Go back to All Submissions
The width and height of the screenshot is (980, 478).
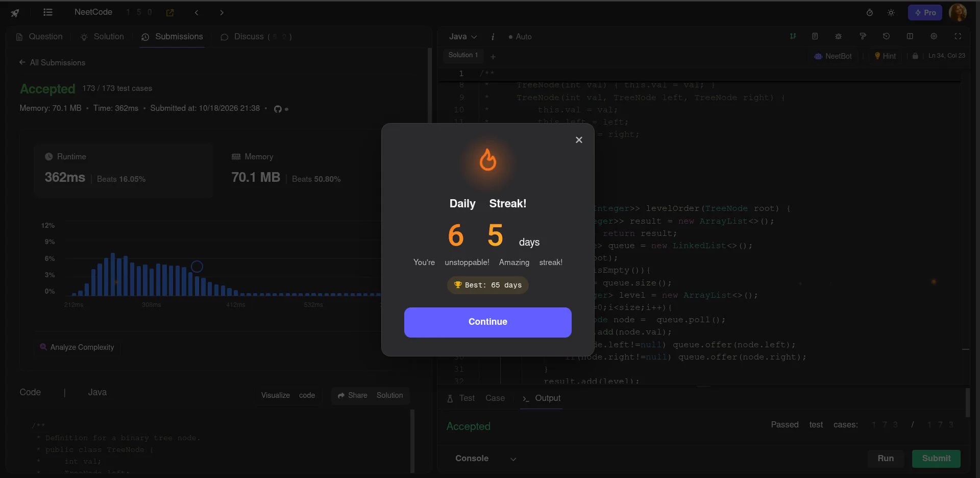pos(52,62)
